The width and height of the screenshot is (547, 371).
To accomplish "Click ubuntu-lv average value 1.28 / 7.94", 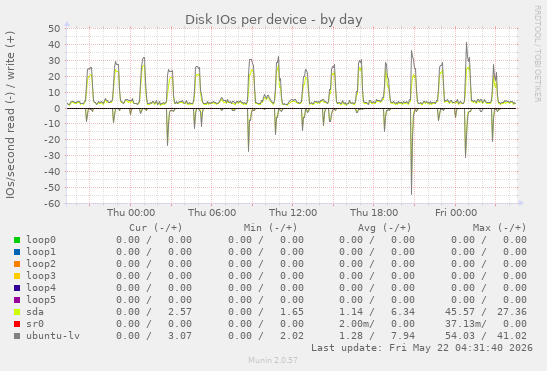I will [377, 336].
